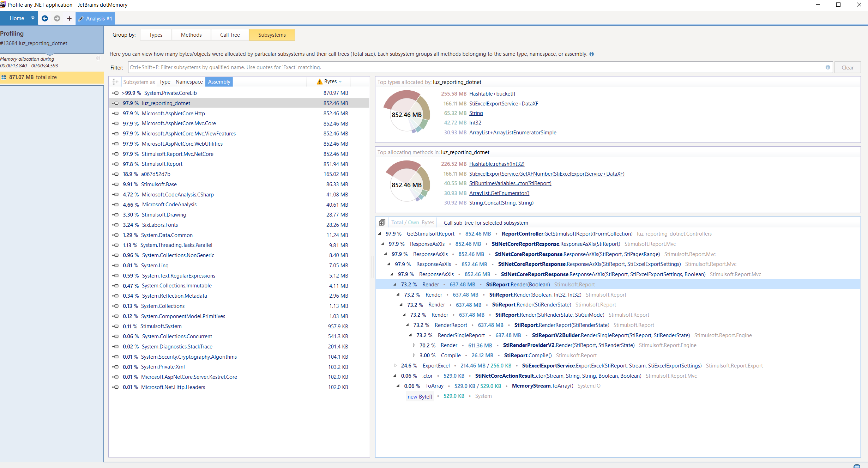Click subsystem icon for luz_reporting_dotnet row
This screenshot has width=868, height=468.
pos(115,103)
